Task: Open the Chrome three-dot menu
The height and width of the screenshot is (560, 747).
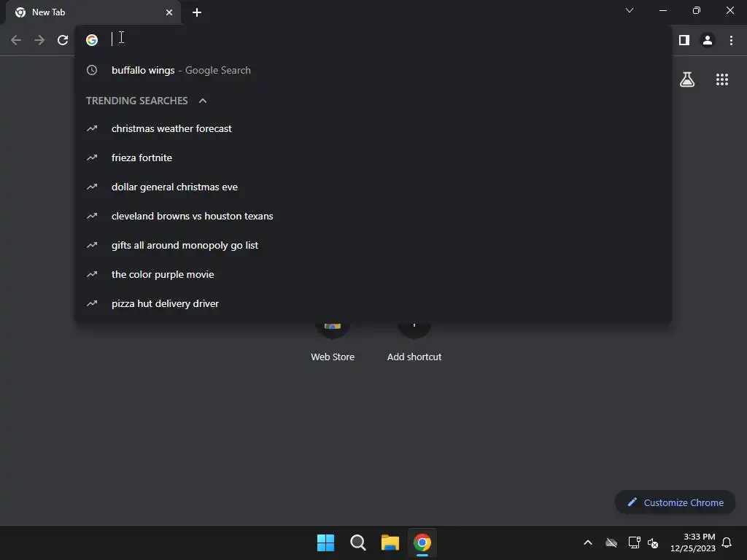Action: [731, 40]
